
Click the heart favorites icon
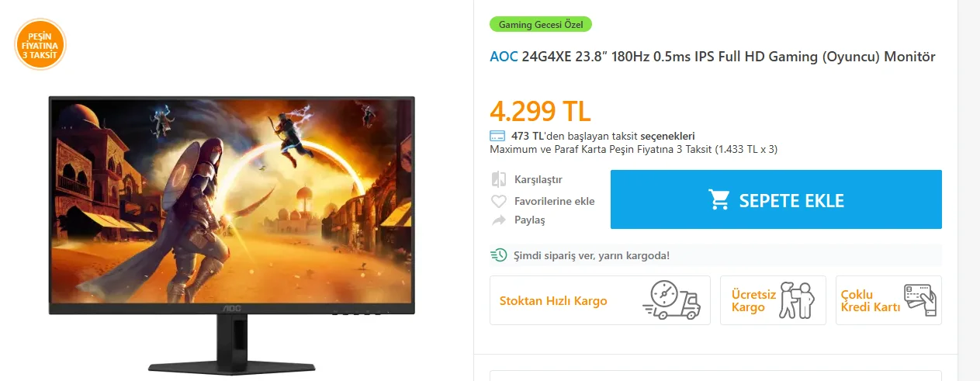499,202
